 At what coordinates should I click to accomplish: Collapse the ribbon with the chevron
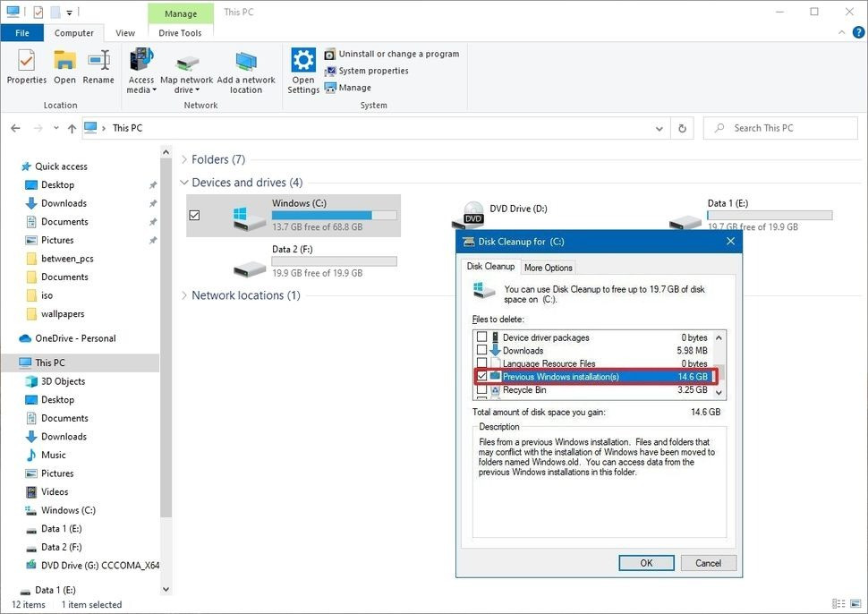[x=841, y=32]
